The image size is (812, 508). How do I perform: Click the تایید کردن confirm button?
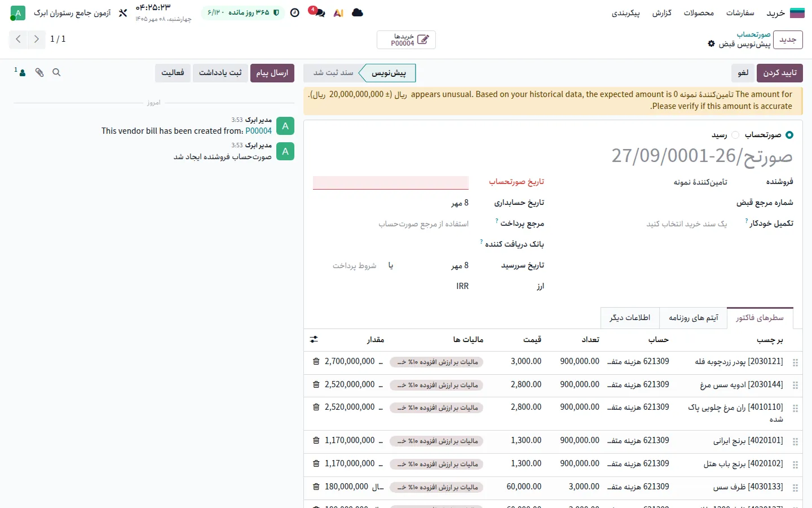(780, 73)
